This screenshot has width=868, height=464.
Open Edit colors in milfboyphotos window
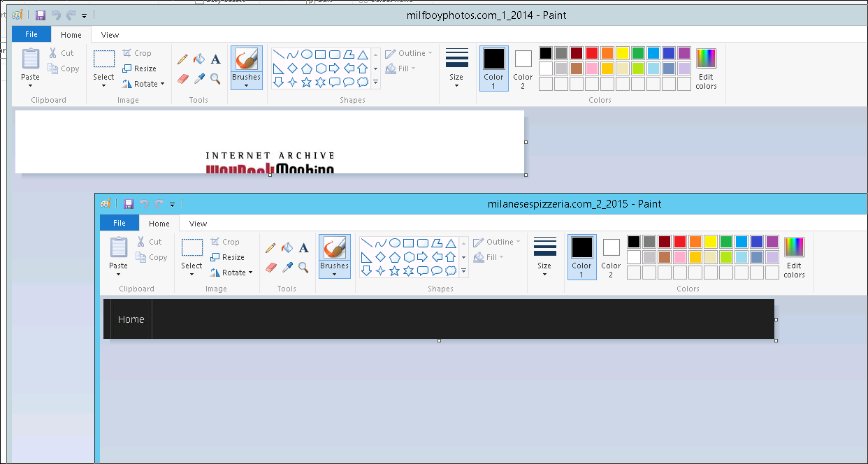706,68
